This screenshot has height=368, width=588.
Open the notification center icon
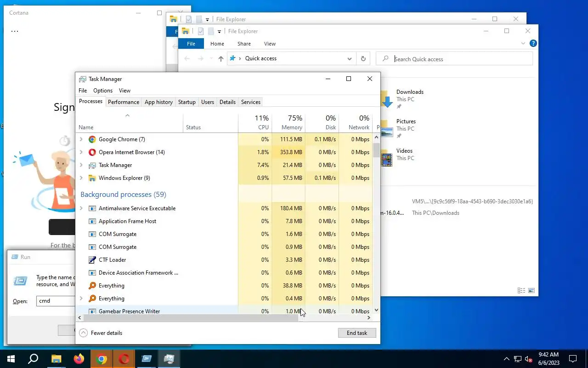pyautogui.click(x=573, y=359)
